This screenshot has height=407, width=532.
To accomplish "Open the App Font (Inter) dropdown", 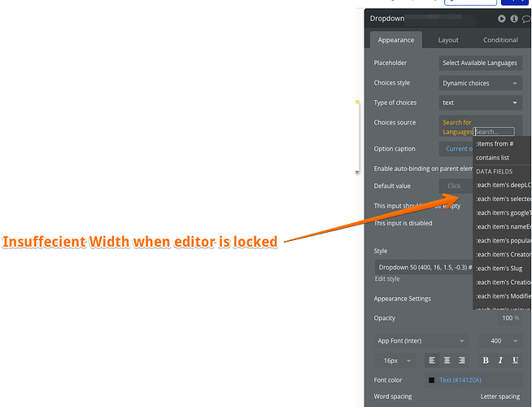I will (421, 341).
